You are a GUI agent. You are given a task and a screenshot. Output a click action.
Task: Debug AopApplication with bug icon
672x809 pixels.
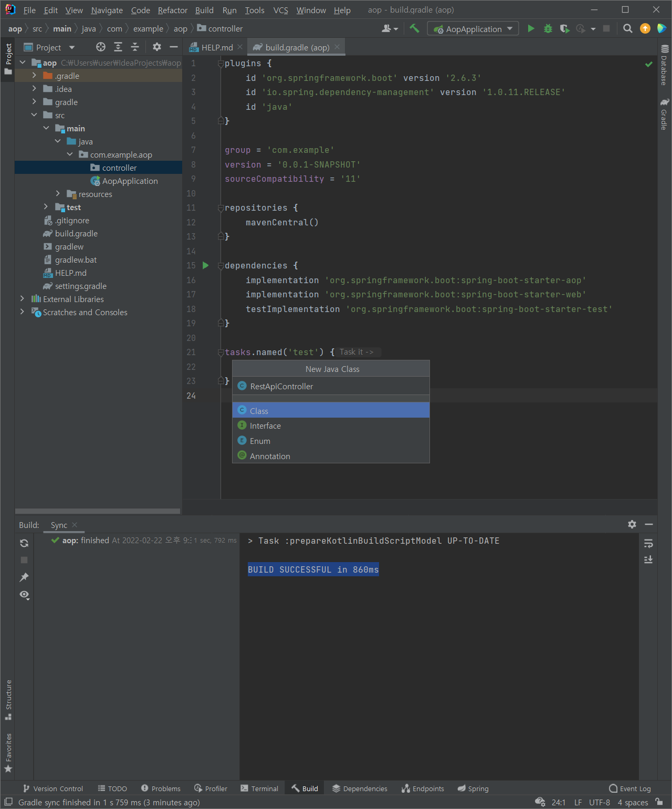pyautogui.click(x=548, y=28)
